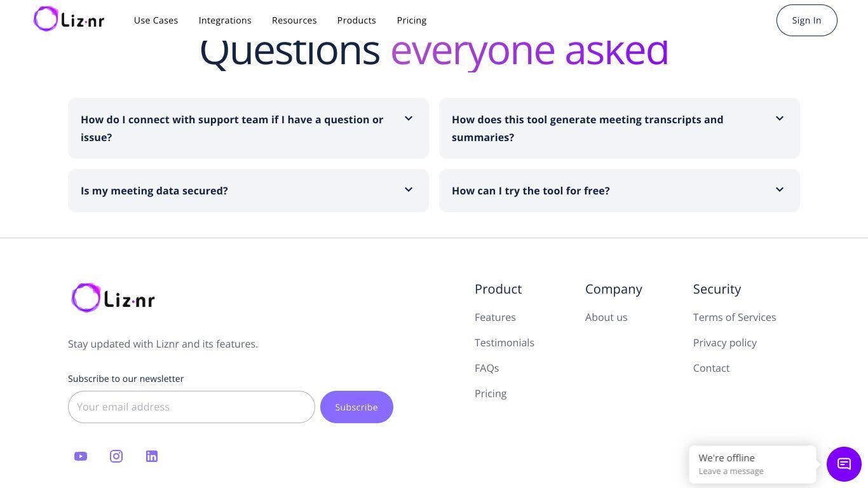Open the YouTube social icon
868x488 pixels.
point(81,456)
